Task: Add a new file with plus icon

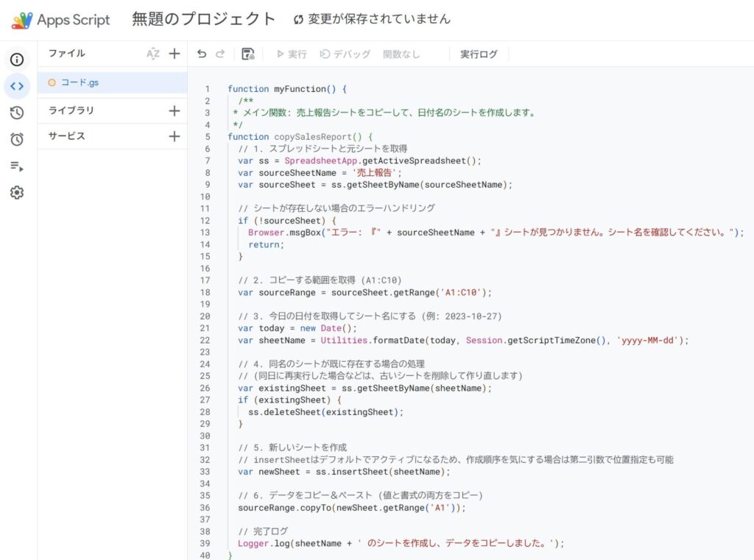Action: click(x=175, y=54)
